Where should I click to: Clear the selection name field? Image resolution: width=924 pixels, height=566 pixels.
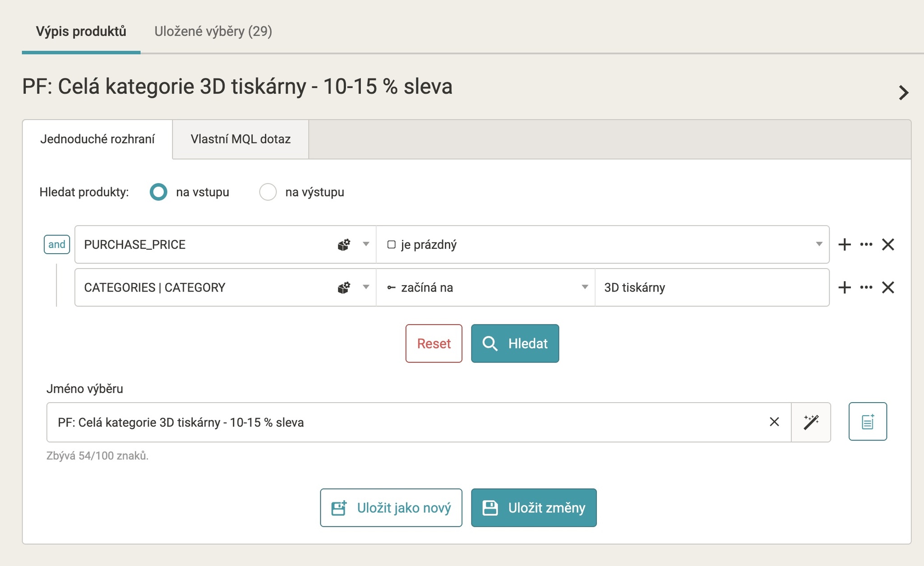tap(774, 422)
